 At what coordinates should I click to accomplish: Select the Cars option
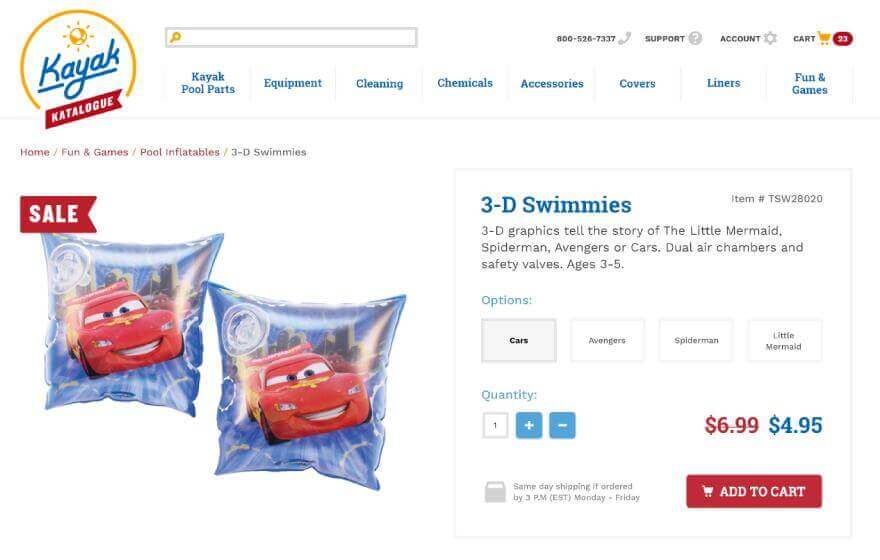point(519,341)
